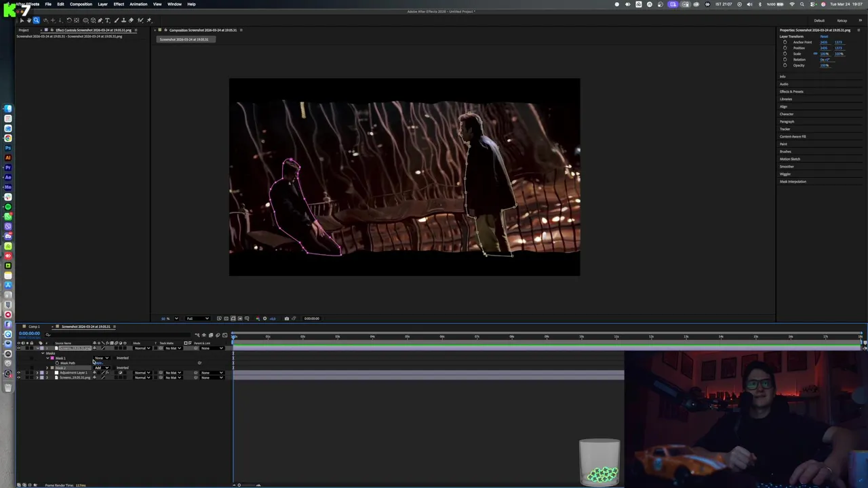Expand the Content-Aware Fill panel
The image size is (868, 488).
click(x=793, y=136)
